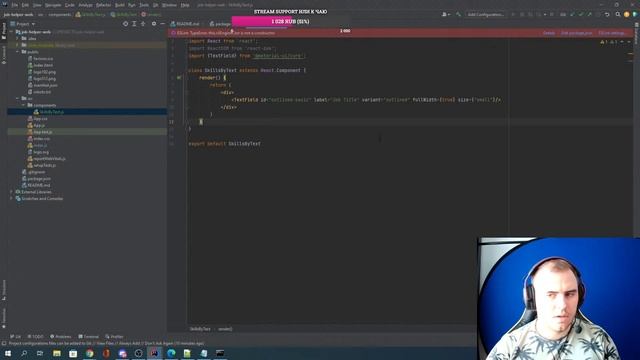Viewport: 640px width, 360px height.
Task: Open the Profiler tool window
Action: click(114, 337)
